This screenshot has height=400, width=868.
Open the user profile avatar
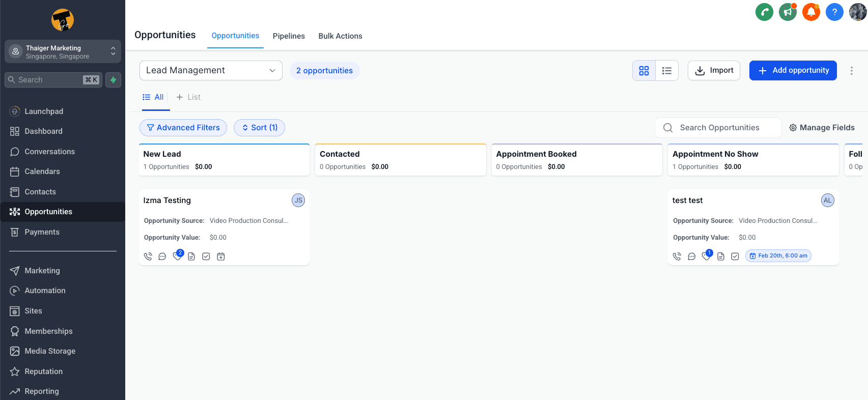point(858,12)
